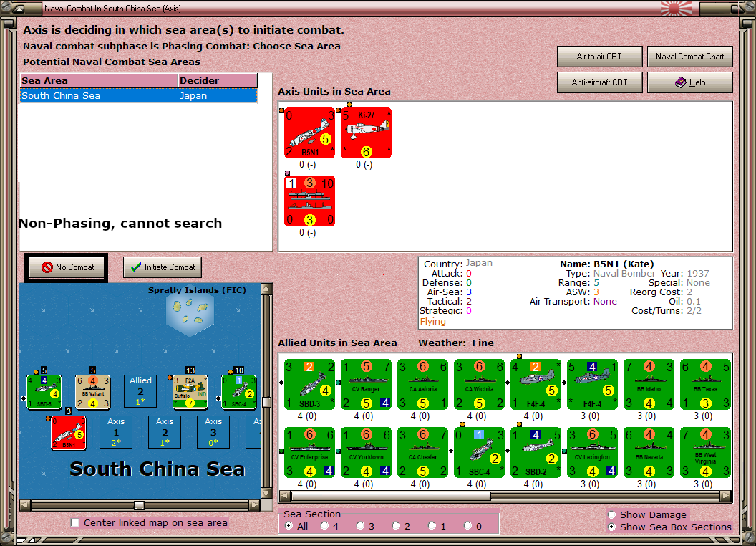Select the Ki-27 fighter unit

(366, 133)
